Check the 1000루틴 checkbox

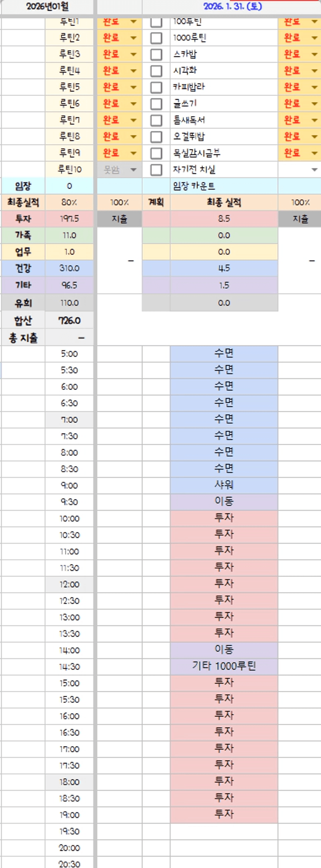pos(156,38)
